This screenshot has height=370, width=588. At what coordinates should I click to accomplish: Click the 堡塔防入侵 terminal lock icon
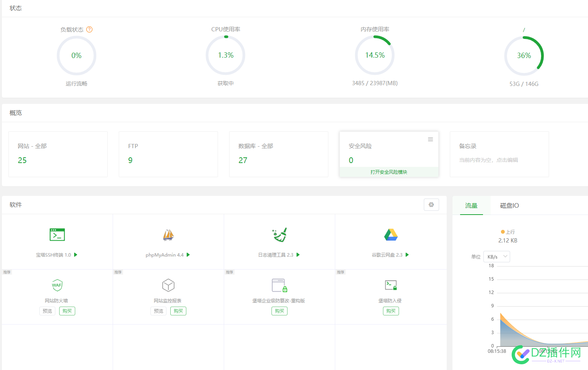tap(391, 285)
